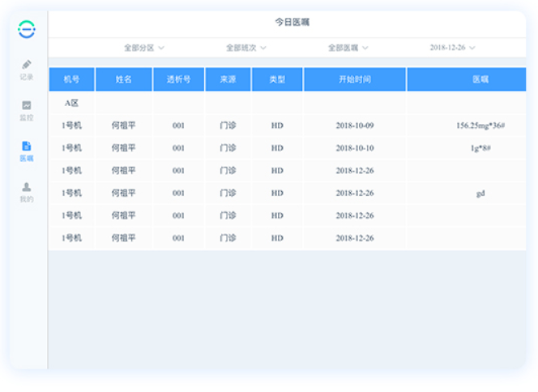Screen dimensions: 538x392
Task: Click the 姓名 column header
Action: pos(123,79)
